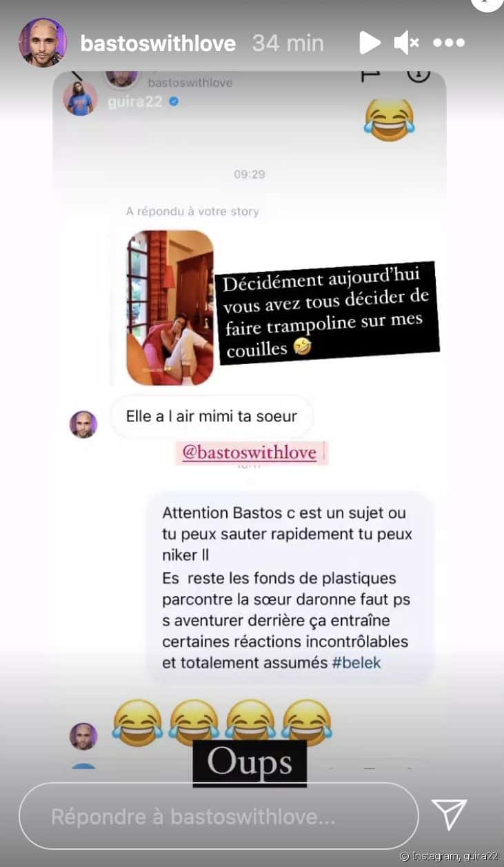504x867 pixels.
Task: Click the Répondre à bastoswithlove reply field
Action: coord(219,816)
